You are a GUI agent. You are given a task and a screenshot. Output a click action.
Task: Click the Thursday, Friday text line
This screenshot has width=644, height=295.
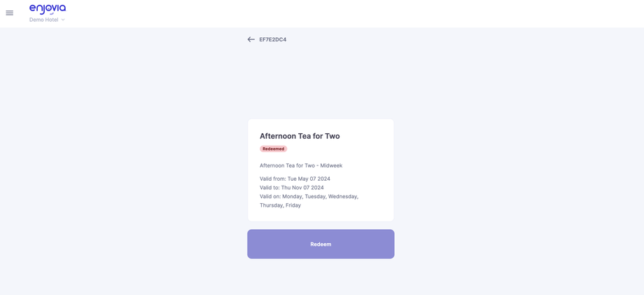pyautogui.click(x=280, y=205)
